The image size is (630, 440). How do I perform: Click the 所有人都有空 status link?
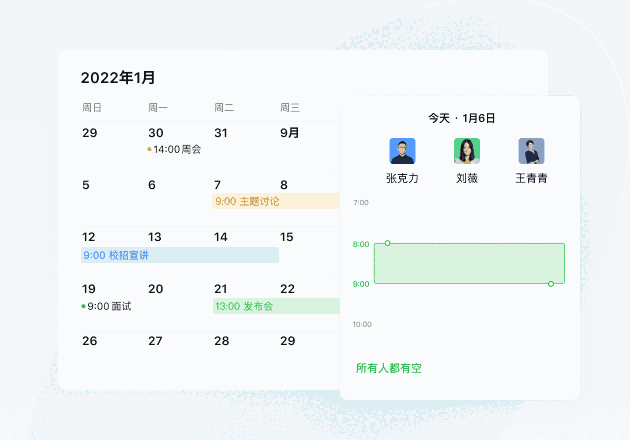coord(389,368)
